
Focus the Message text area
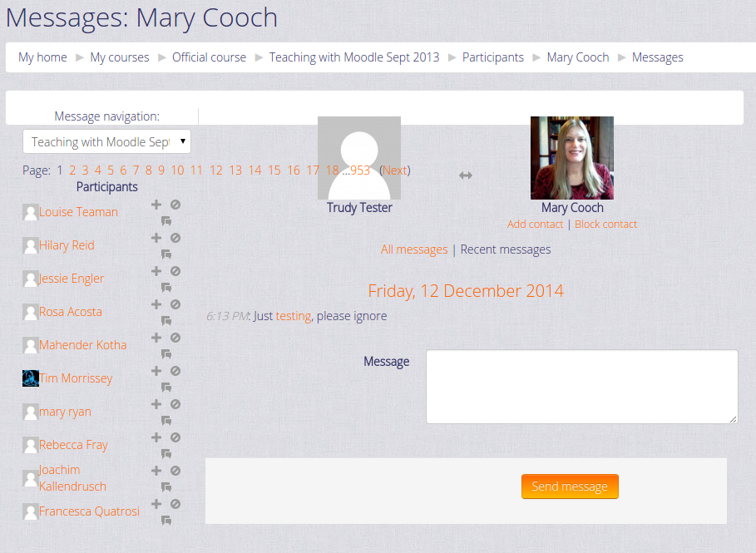[582, 387]
